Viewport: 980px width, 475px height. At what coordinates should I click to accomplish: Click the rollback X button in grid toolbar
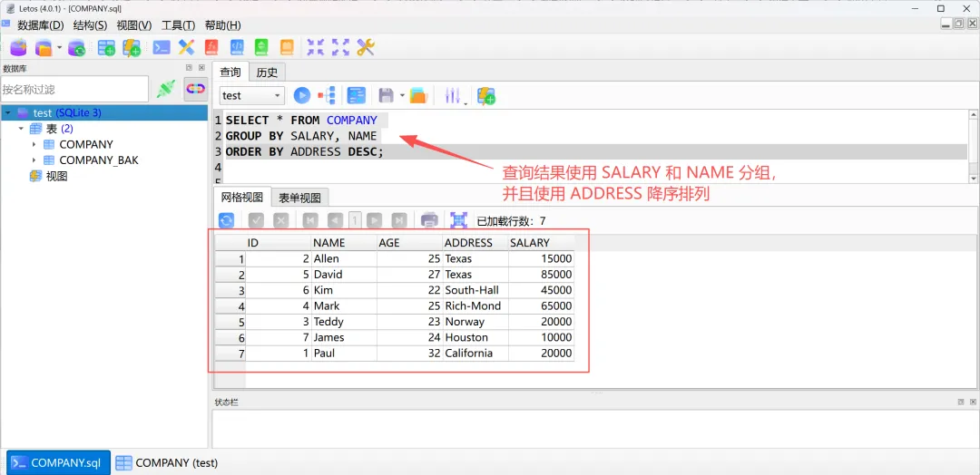[281, 220]
